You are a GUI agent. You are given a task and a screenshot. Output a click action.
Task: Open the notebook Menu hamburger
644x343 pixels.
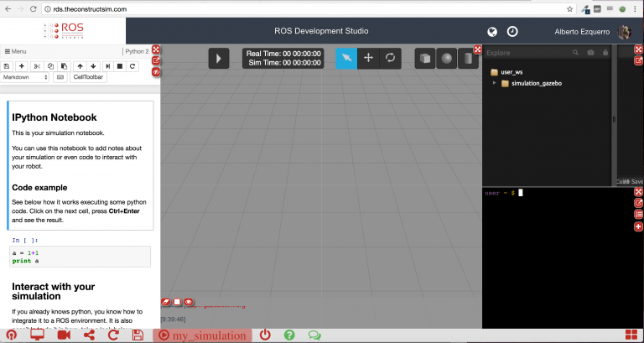(16, 51)
